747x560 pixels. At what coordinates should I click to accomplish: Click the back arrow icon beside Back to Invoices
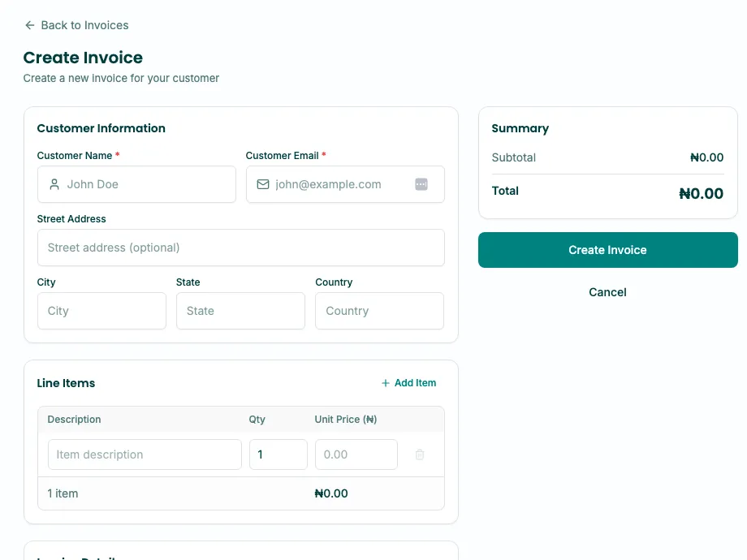(29, 25)
